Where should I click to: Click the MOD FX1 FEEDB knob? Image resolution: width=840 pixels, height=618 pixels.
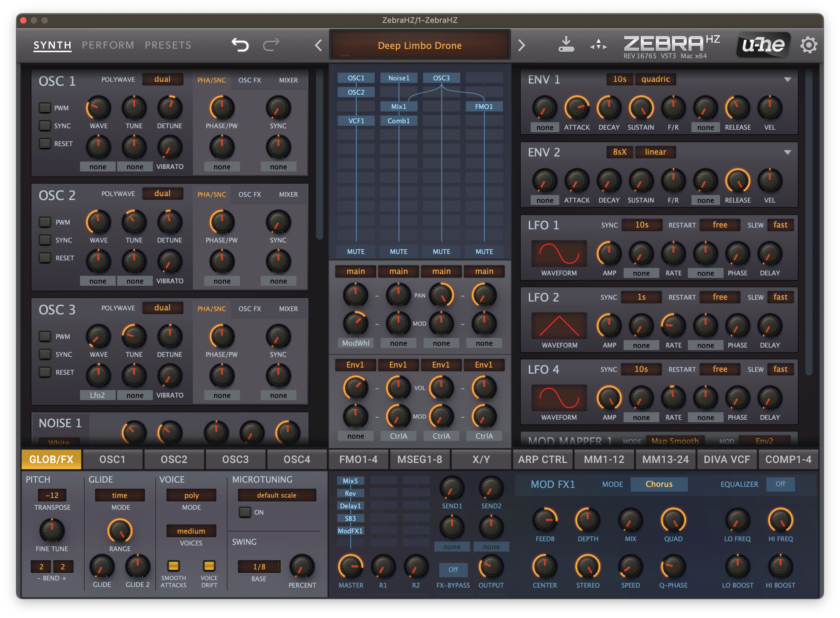(545, 520)
